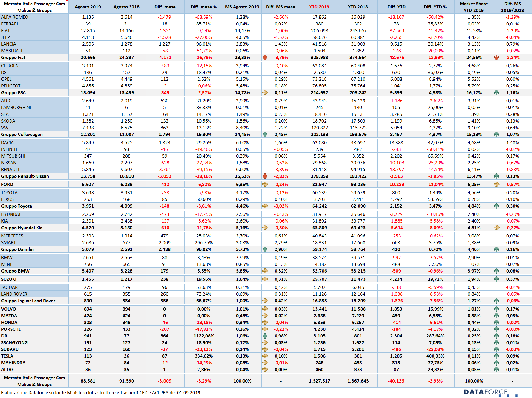This screenshot has width=532, height=398.
Task: Click Gruppo Renault-Nissan green up arrow icon
Action: coord(497,176)
